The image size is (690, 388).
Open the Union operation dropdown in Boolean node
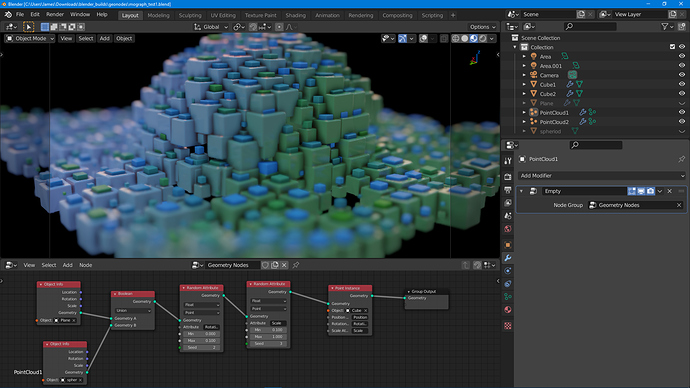(133, 310)
